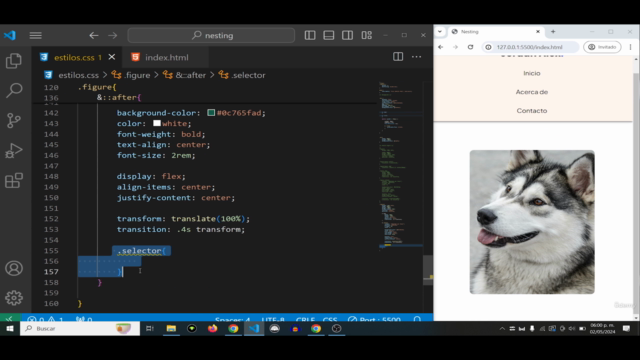Click the CRLF line ending status item
The image size is (640, 360).
(x=305, y=320)
